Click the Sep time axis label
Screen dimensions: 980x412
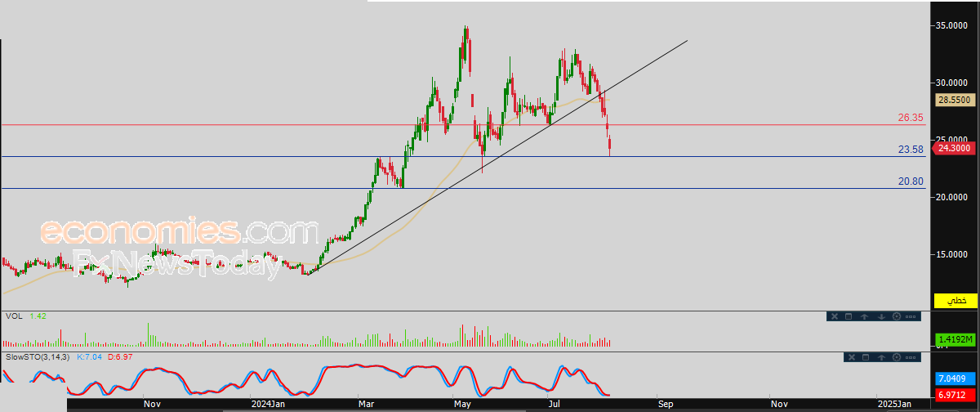pyautogui.click(x=666, y=404)
